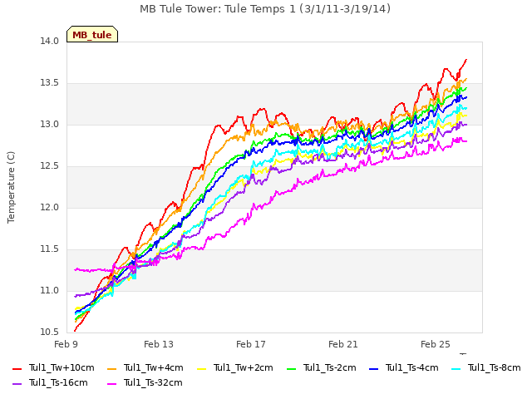Image resolution: width=532 pixels, height=399 pixels.
Task: Click the 11.0 y-axis tick label
Action: 50,291
